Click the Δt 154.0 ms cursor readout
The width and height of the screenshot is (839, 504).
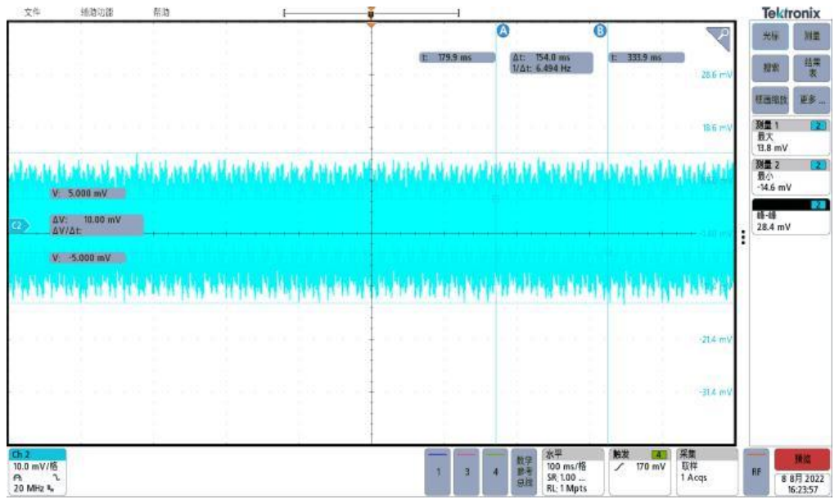(551, 63)
